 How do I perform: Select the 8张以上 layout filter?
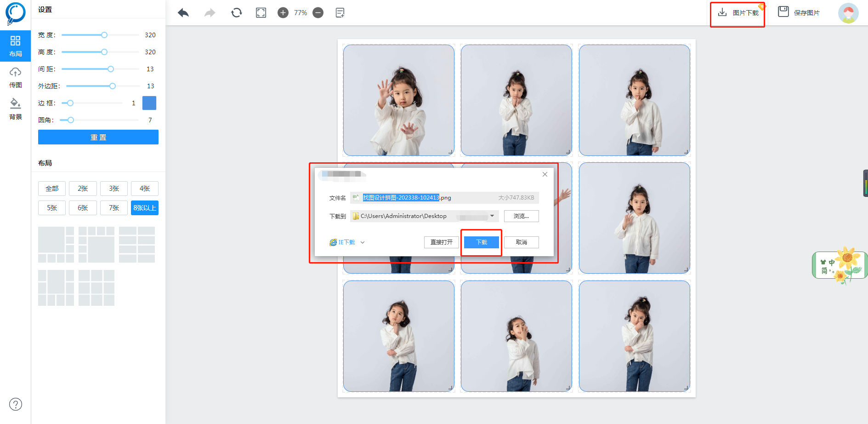pyautogui.click(x=145, y=208)
